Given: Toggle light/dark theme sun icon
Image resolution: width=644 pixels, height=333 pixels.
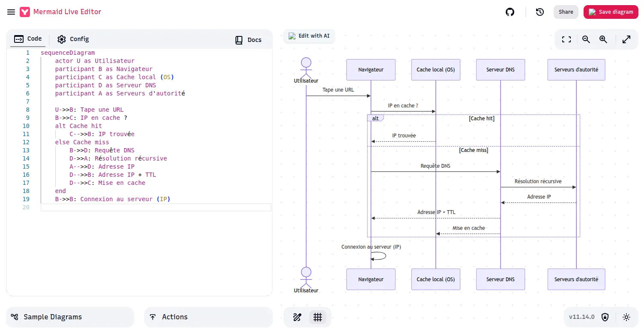Looking at the screenshot, I should point(626,317).
